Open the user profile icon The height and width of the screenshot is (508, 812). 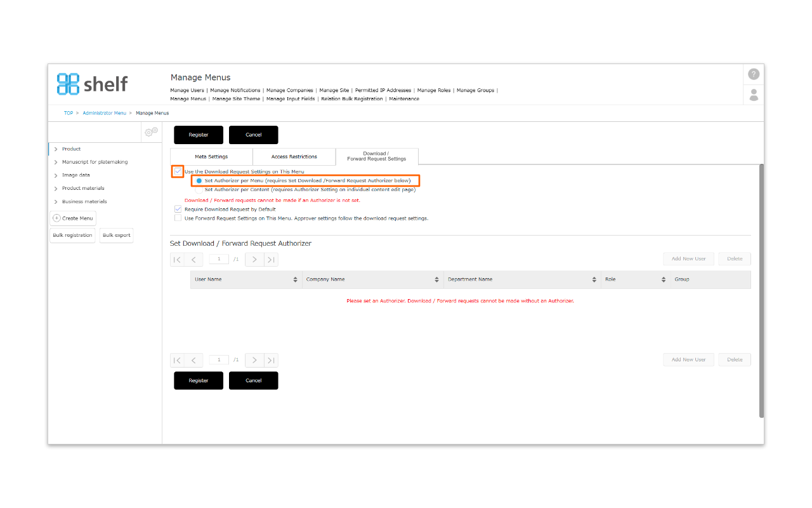(754, 95)
